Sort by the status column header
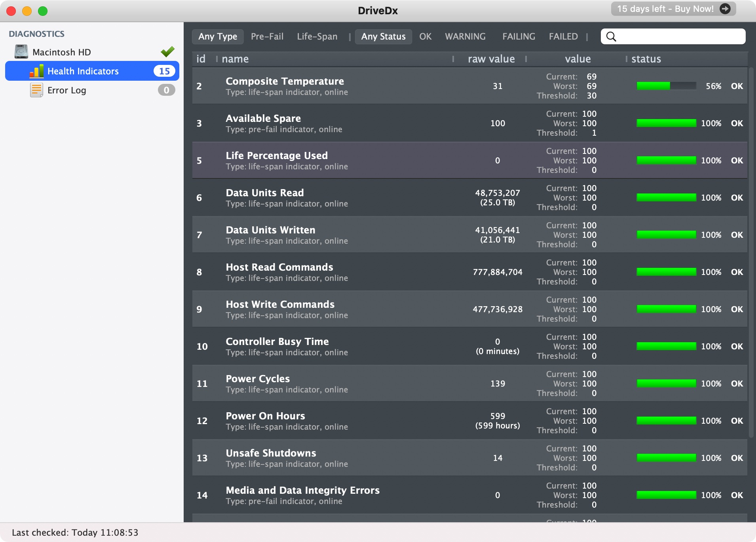This screenshot has width=756, height=542. [x=646, y=59]
